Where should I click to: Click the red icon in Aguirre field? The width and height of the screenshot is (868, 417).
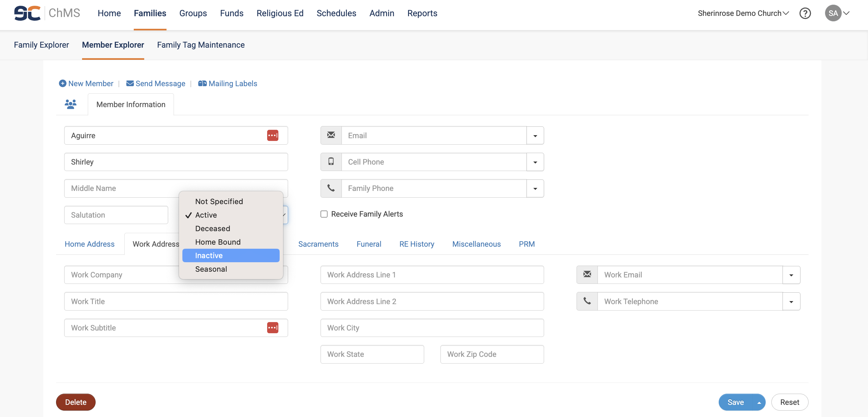click(273, 136)
